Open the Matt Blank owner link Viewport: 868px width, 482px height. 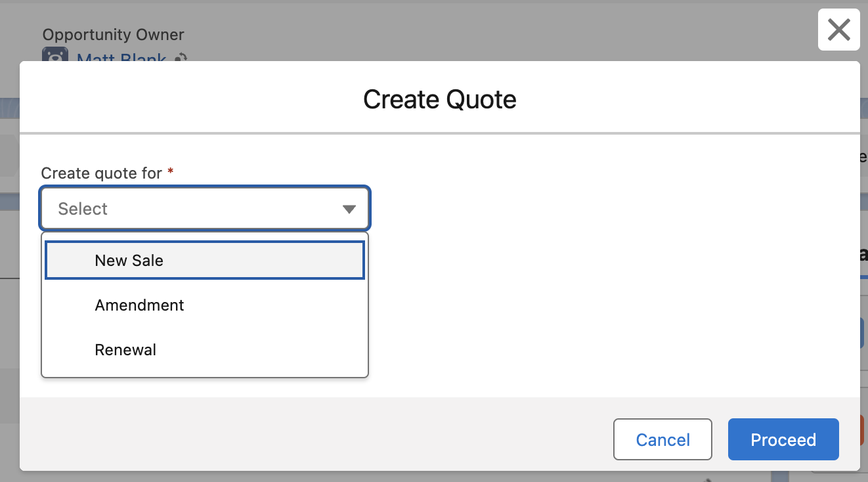pyautogui.click(x=120, y=58)
